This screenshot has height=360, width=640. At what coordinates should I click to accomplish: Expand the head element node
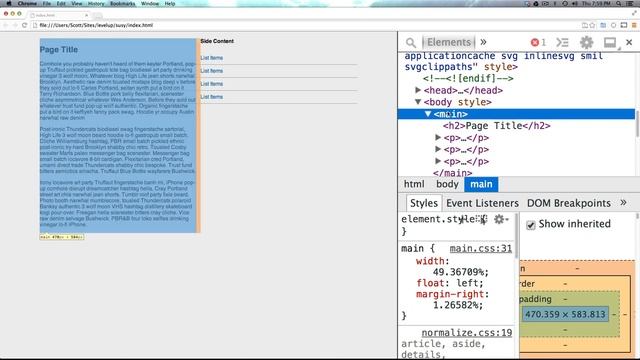pos(418,90)
